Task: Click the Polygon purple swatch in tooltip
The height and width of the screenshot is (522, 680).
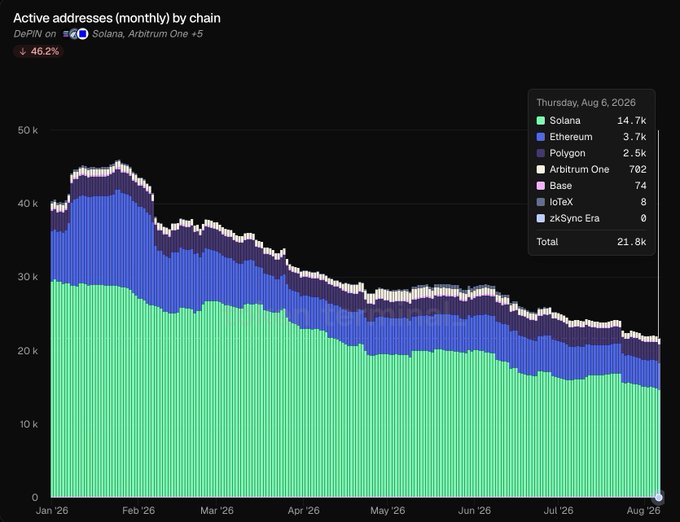Action: click(x=540, y=153)
